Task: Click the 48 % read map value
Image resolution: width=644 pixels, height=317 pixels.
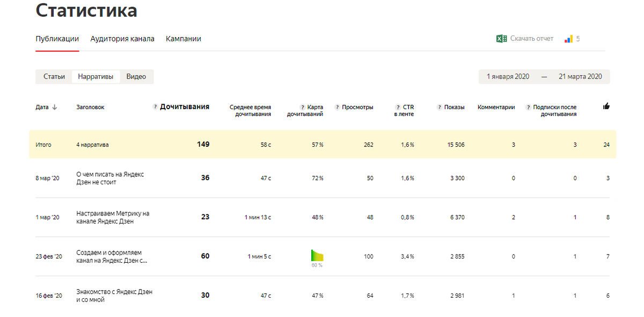Action: [318, 217]
